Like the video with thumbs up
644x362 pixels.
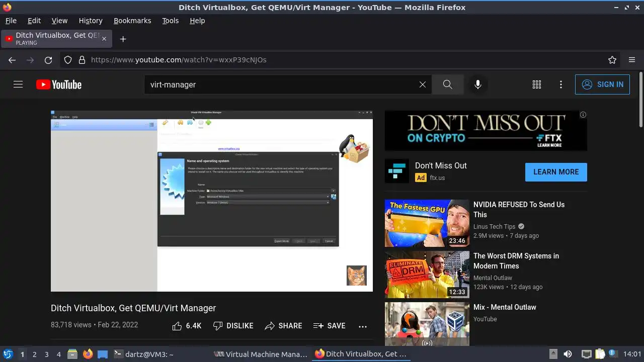187,326
